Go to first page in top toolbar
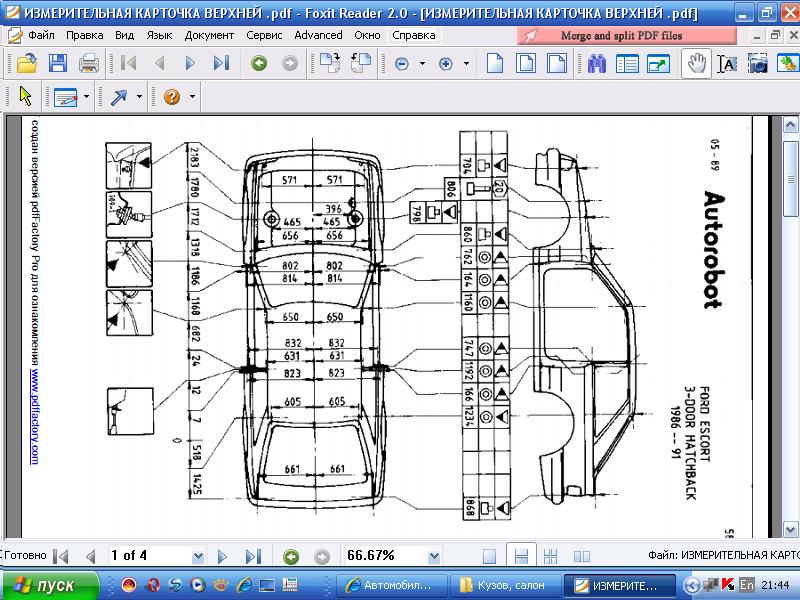 (129, 63)
